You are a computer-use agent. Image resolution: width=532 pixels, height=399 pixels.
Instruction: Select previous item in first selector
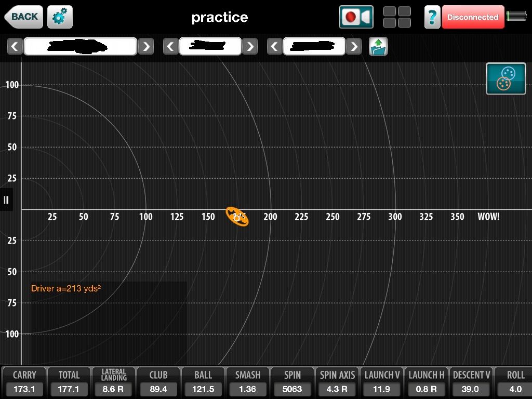(15, 46)
